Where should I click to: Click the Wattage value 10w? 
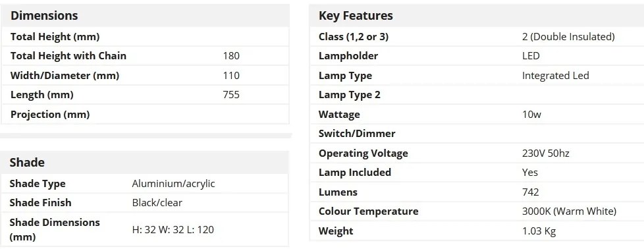click(531, 114)
